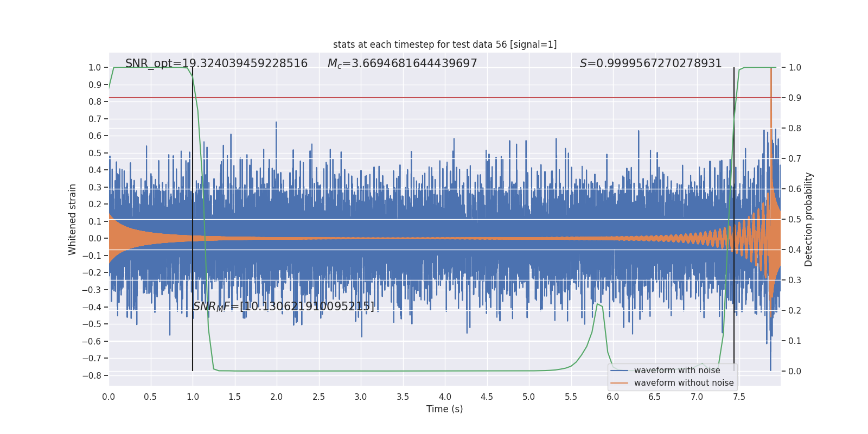Screen dimensions: 868x434
Task: Click the SNR_MF annotation text
Action: pos(284,307)
